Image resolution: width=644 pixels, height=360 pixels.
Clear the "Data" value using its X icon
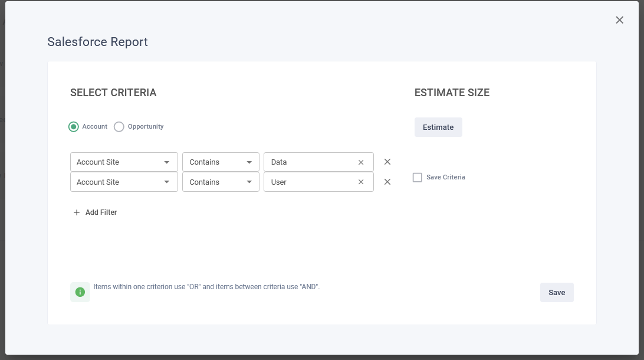click(x=360, y=162)
